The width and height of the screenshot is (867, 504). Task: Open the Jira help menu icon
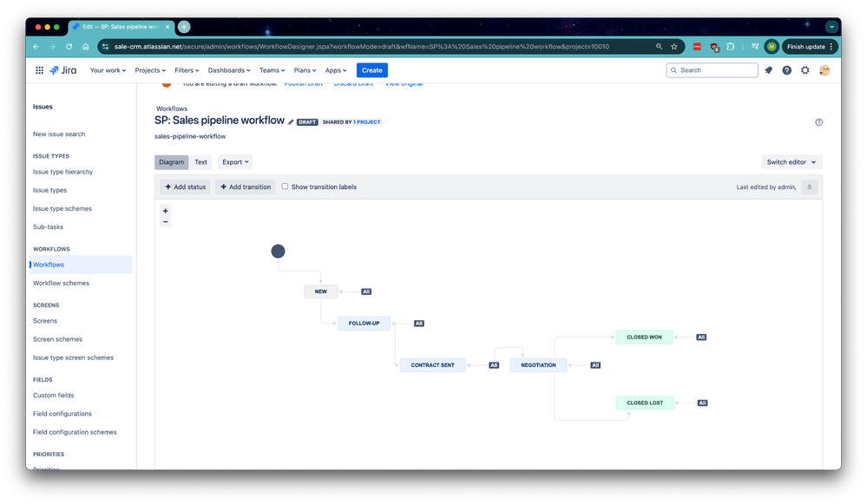click(x=787, y=70)
